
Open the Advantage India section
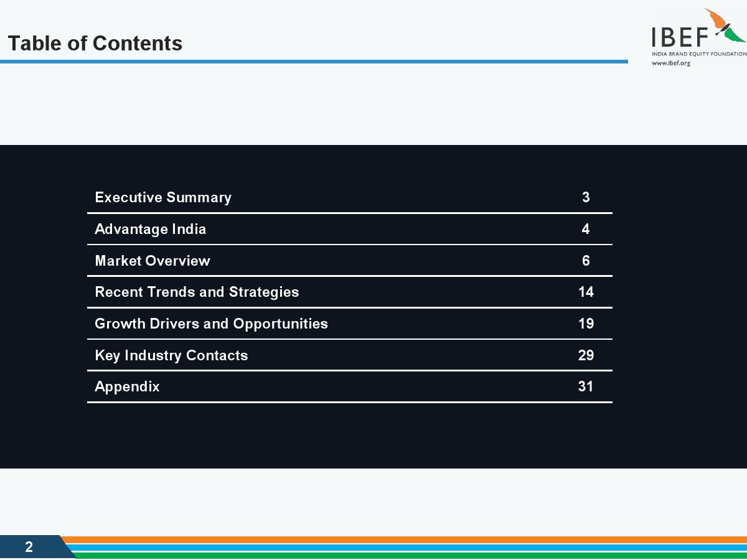(x=150, y=230)
